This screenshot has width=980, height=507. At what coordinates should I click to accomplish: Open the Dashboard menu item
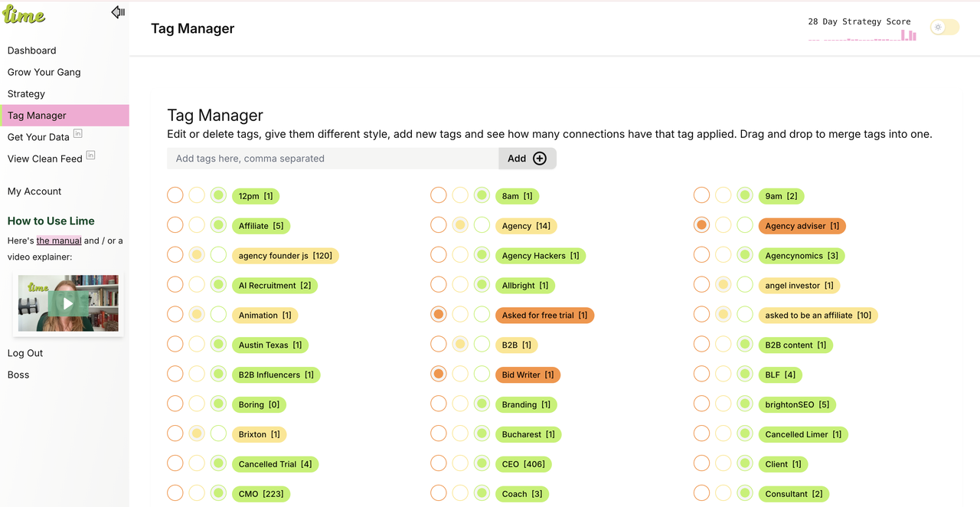tap(32, 51)
